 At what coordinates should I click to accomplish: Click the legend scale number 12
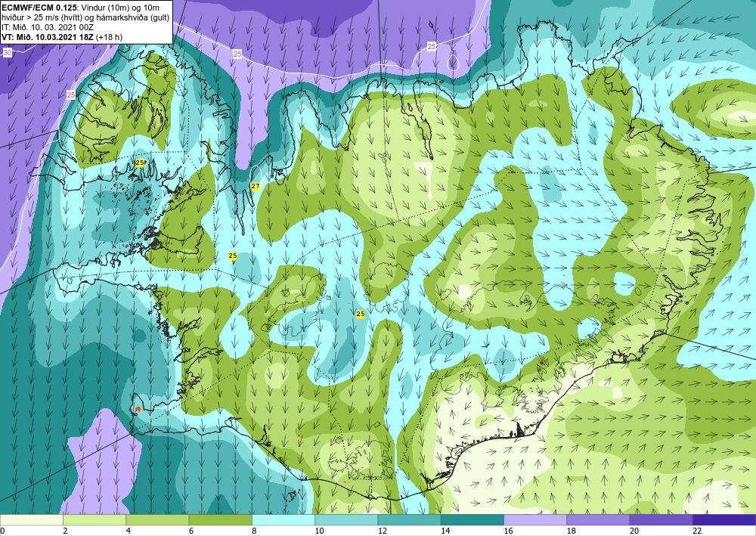click(381, 531)
